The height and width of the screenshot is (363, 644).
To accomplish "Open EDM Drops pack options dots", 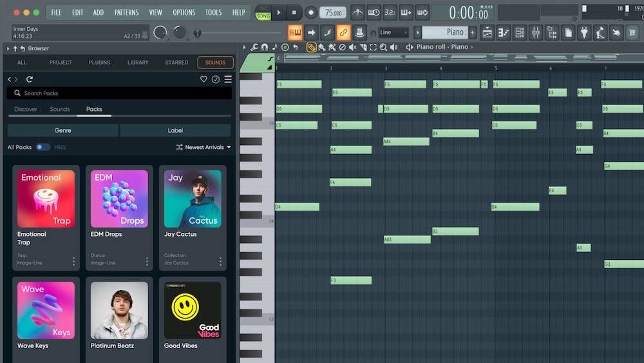I will tap(147, 261).
